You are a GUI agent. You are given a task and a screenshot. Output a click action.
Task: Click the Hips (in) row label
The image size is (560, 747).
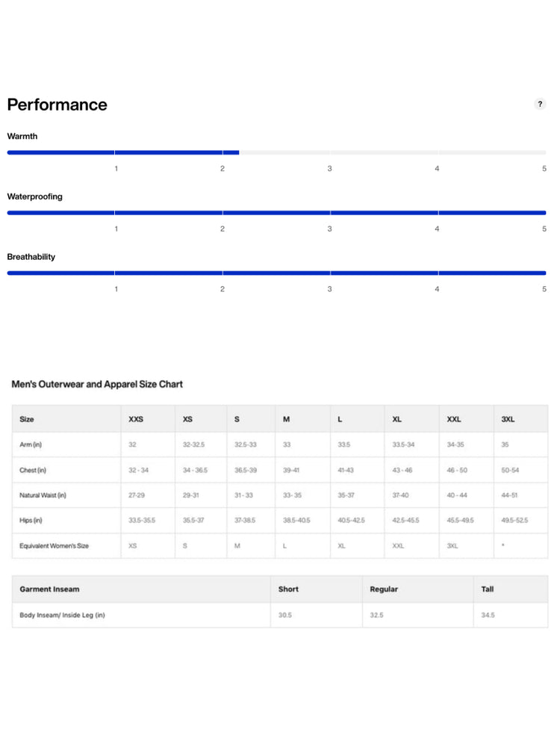click(31, 520)
